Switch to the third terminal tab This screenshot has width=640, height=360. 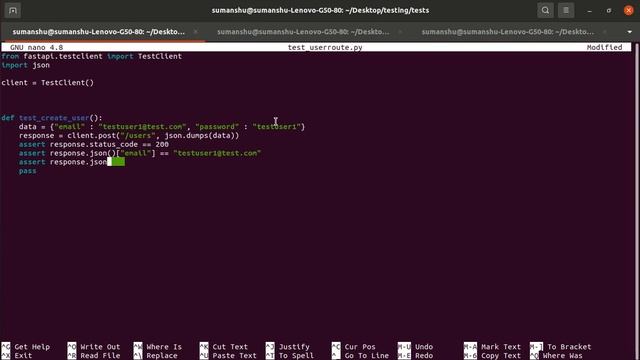(508, 32)
